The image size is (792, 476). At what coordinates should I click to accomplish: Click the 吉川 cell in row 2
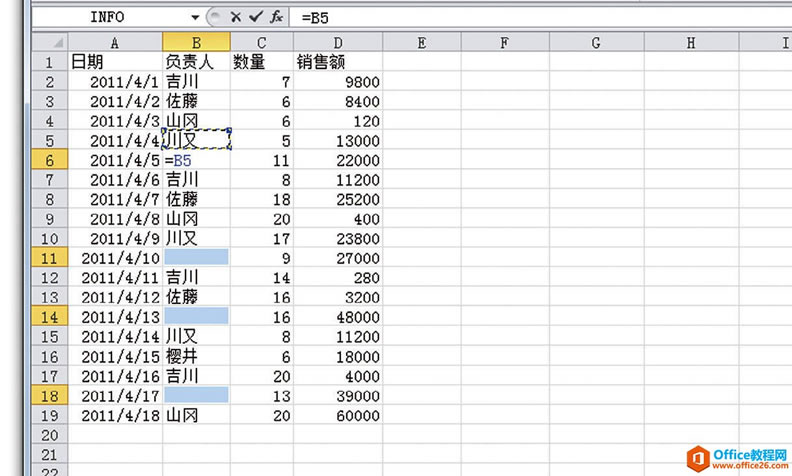pos(196,81)
